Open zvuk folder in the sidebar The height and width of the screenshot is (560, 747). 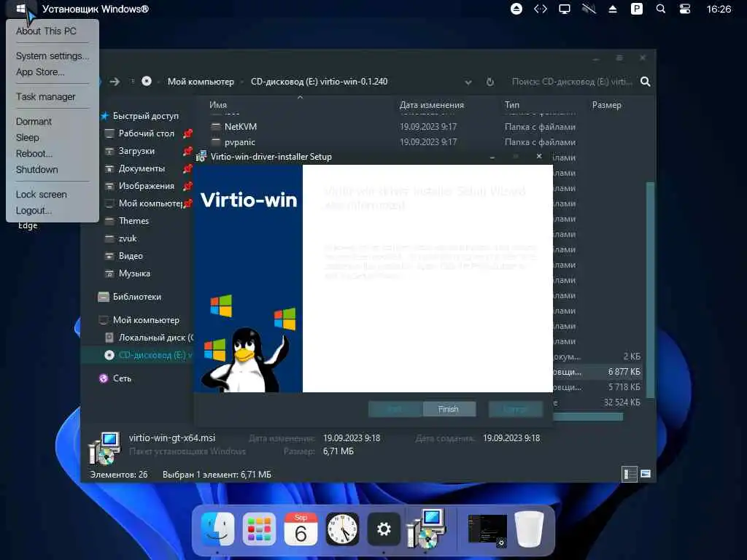(127, 238)
